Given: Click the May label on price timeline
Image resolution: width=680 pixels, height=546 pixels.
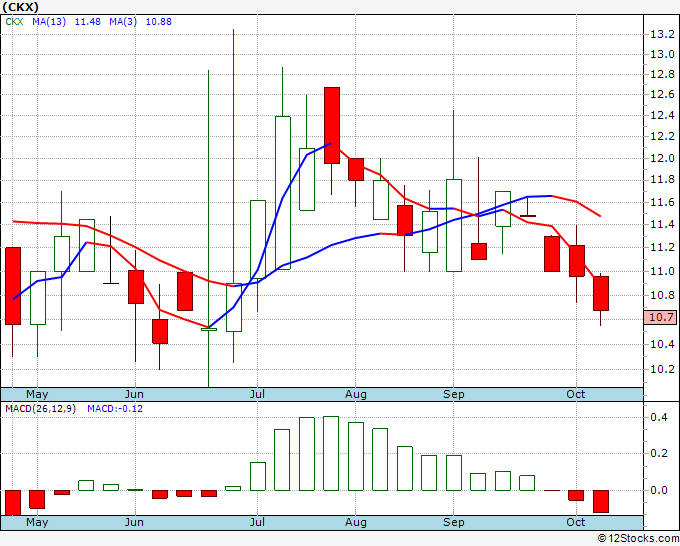Looking at the screenshot, I should pos(37,394).
